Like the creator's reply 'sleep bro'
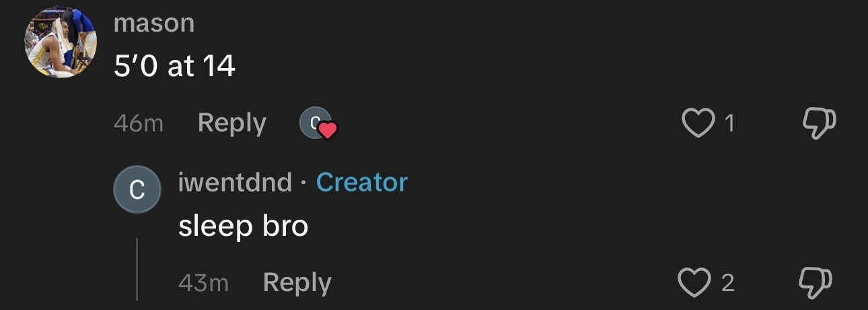This screenshot has height=310, width=868. (694, 283)
